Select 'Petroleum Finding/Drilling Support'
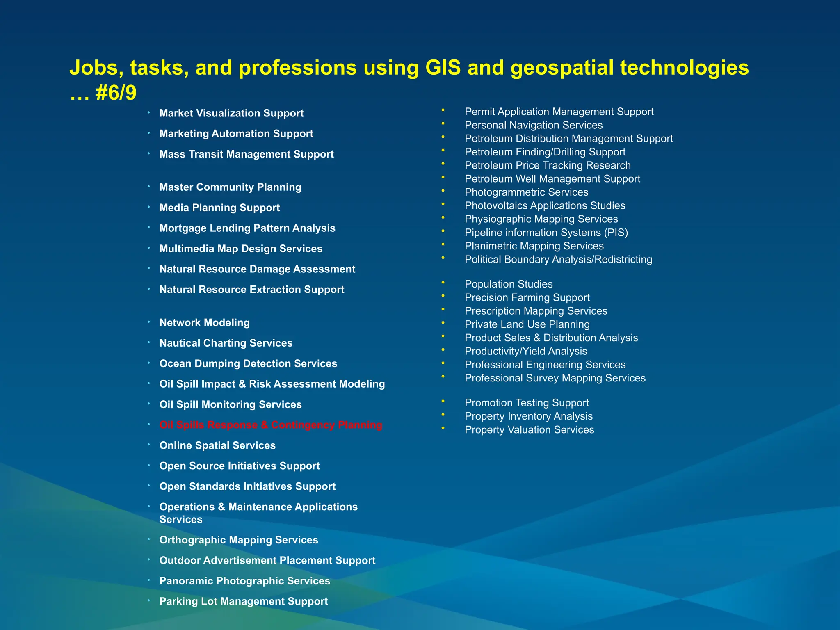The image size is (840, 630). coord(545,152)
